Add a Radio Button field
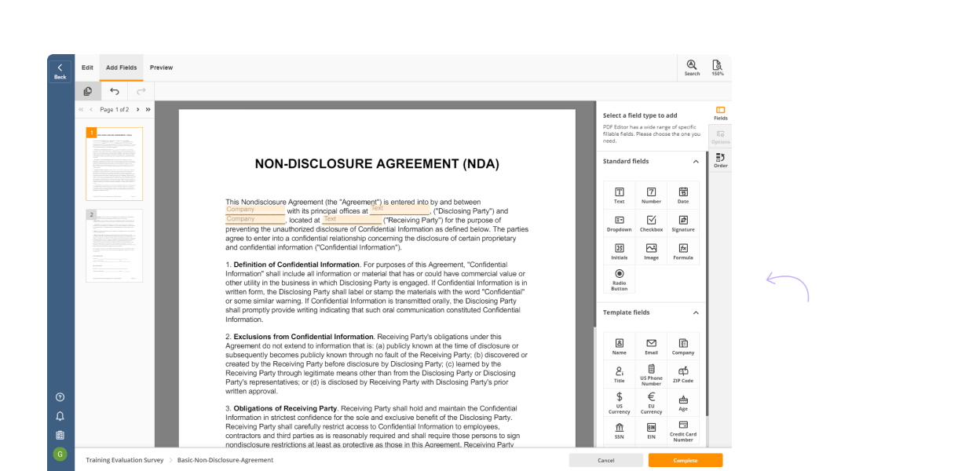The height and width of the screenshot is (471, 980). 619,279
